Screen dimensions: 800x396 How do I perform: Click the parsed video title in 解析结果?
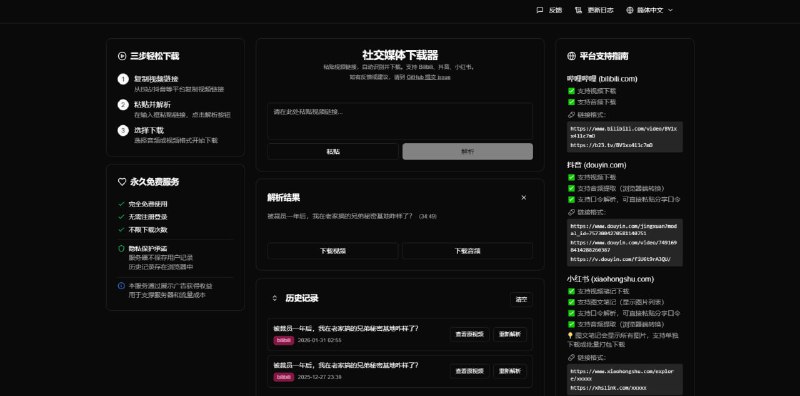pos(340,216)
